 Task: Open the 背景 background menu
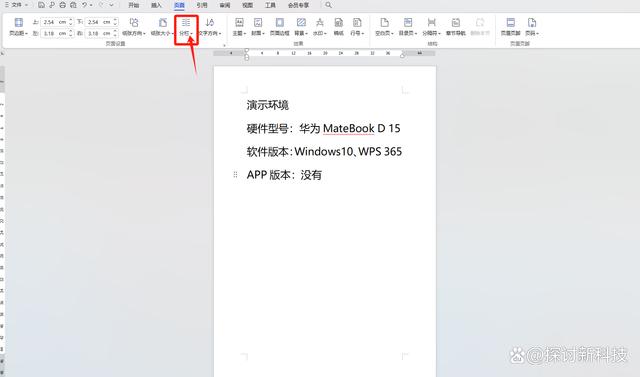[301, 27]
